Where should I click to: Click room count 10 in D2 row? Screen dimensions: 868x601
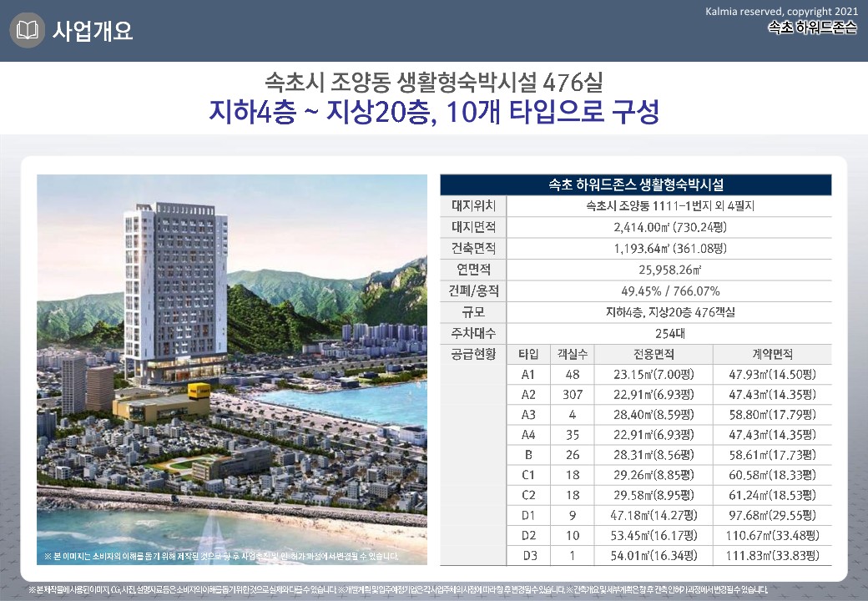[573, 535]
